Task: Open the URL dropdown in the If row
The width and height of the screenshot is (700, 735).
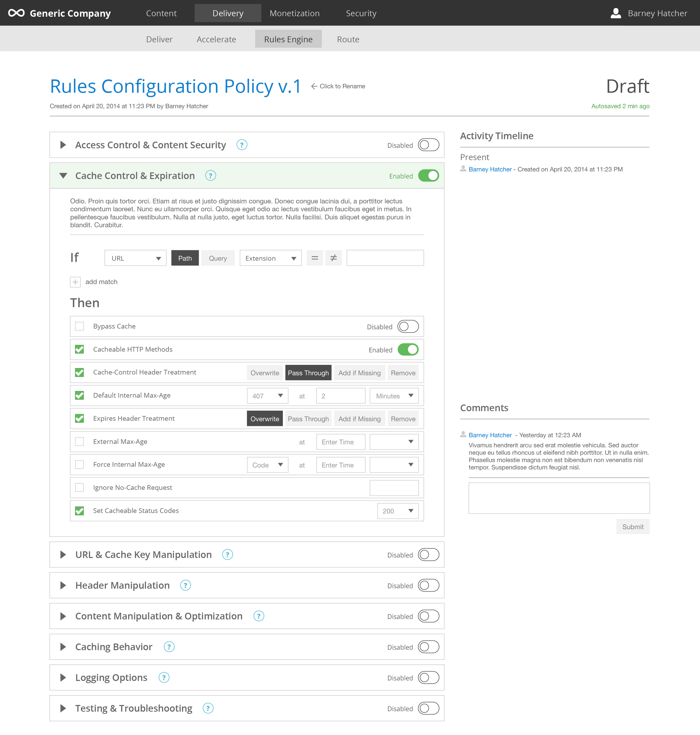Action: pyautogui.click(x=136, y=258)
